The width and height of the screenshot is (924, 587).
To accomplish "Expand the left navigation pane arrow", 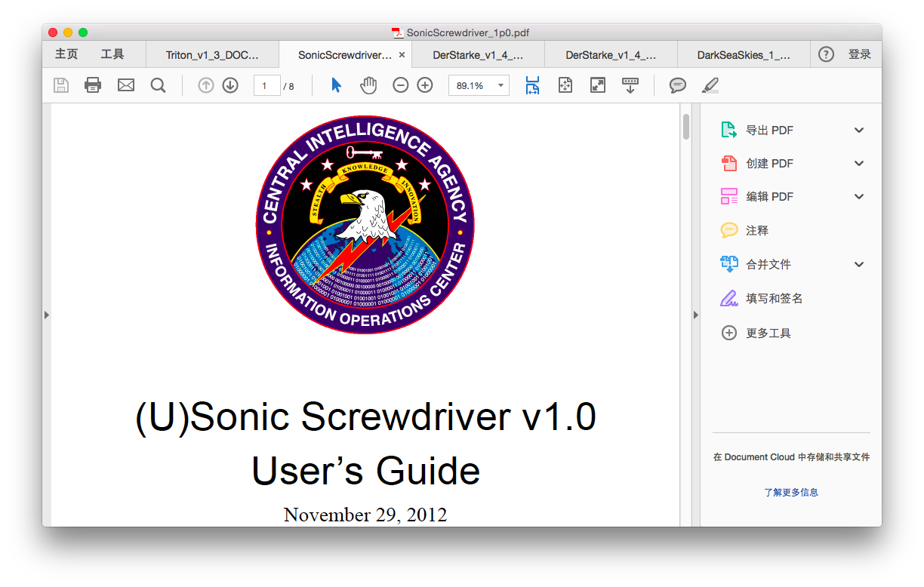I will click(47, 315).
